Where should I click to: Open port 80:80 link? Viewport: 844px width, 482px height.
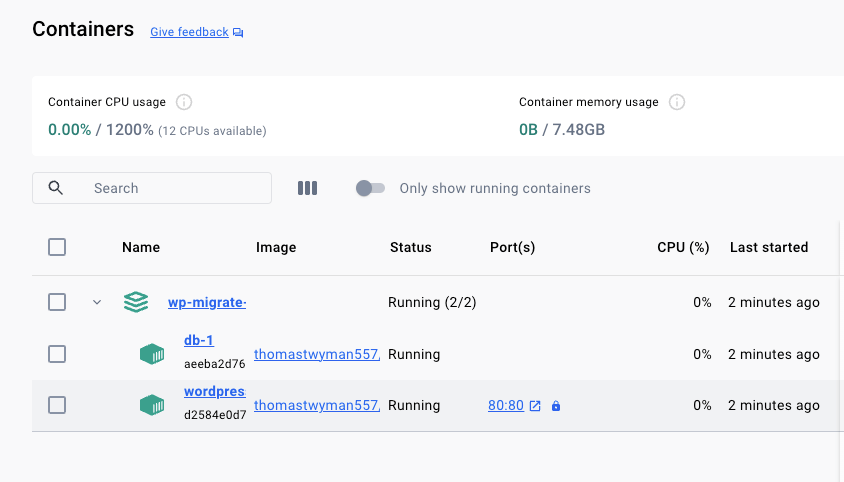click(x=505, y=405)
